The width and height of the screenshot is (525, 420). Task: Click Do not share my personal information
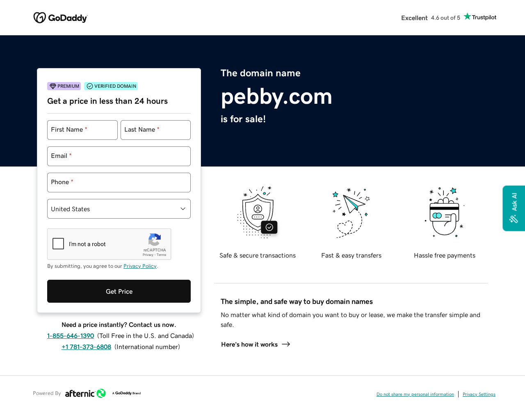pyautogui.click(x=415, y=394)
